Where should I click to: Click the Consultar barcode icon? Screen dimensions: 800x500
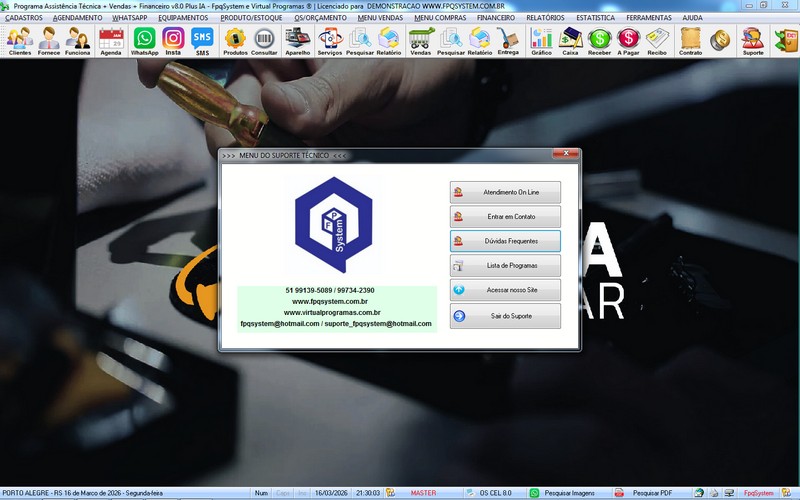coord(264,41)
